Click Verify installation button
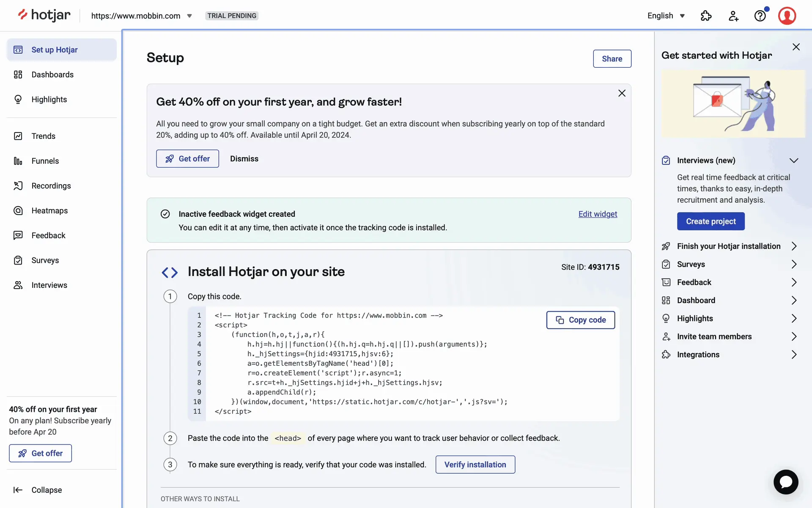The width and height of the screenshot is (812, 508). (475, 465)
